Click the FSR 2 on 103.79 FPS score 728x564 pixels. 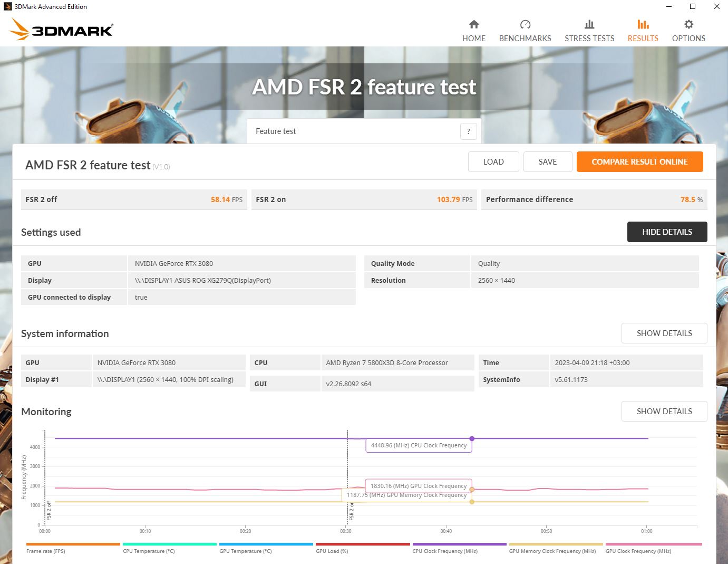pos(454,199)
